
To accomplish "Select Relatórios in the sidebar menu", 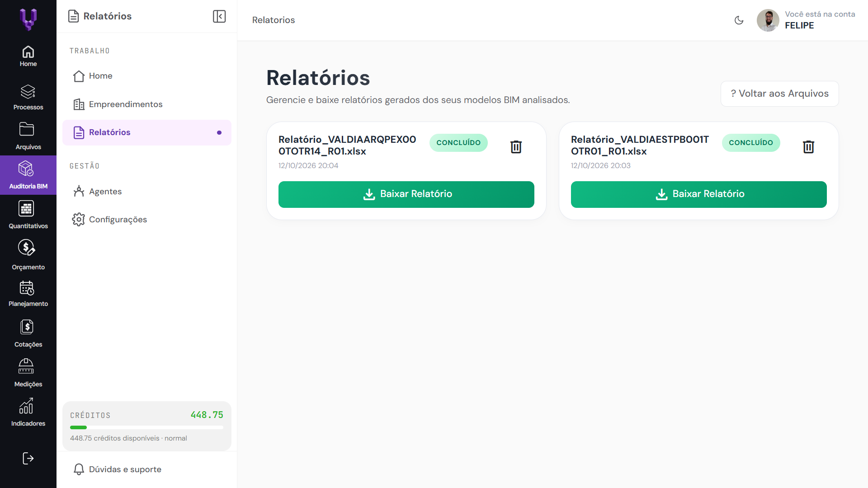I will 147,132.
